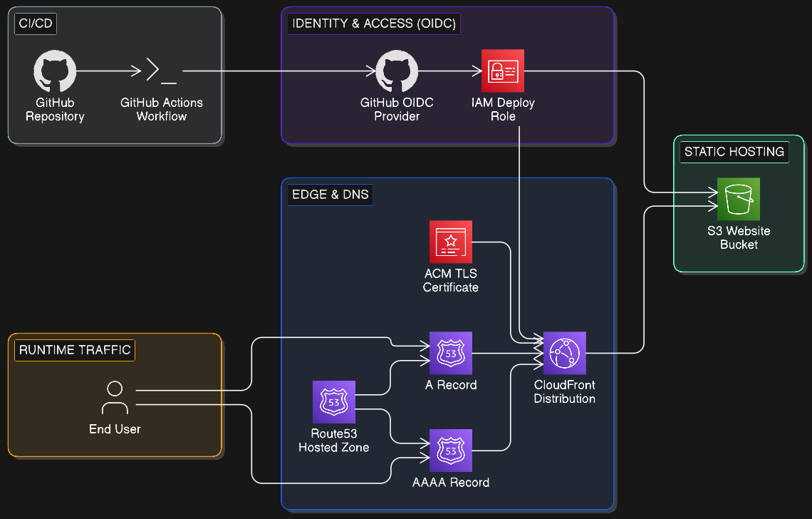Click the 'Route53 Hosted Zone' text label
This screenshot has height=519, width=812.
coord(334,440)
